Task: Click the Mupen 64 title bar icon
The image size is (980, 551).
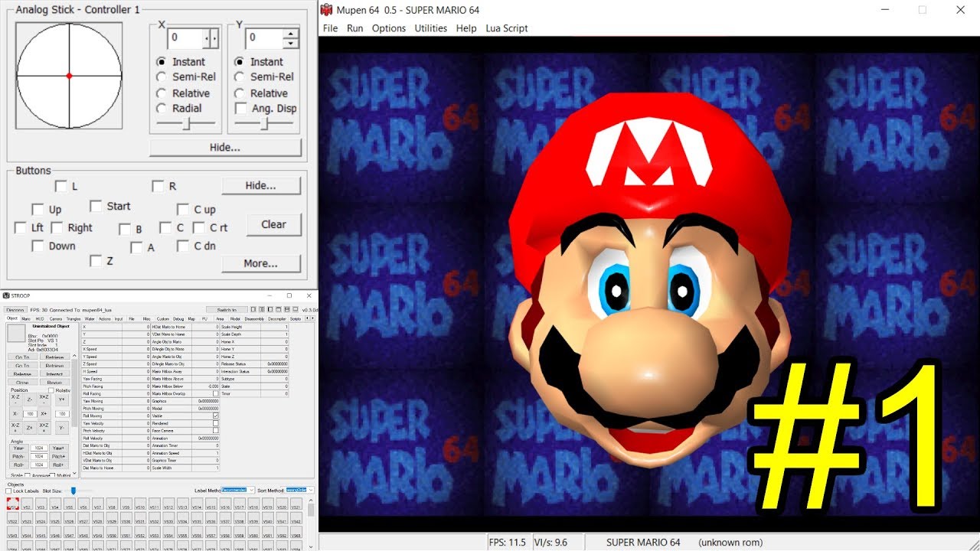Action: (x=327, y=10)
